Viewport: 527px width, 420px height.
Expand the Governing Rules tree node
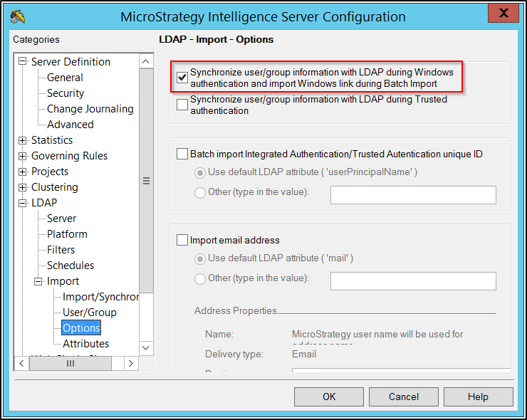point(23,156)
